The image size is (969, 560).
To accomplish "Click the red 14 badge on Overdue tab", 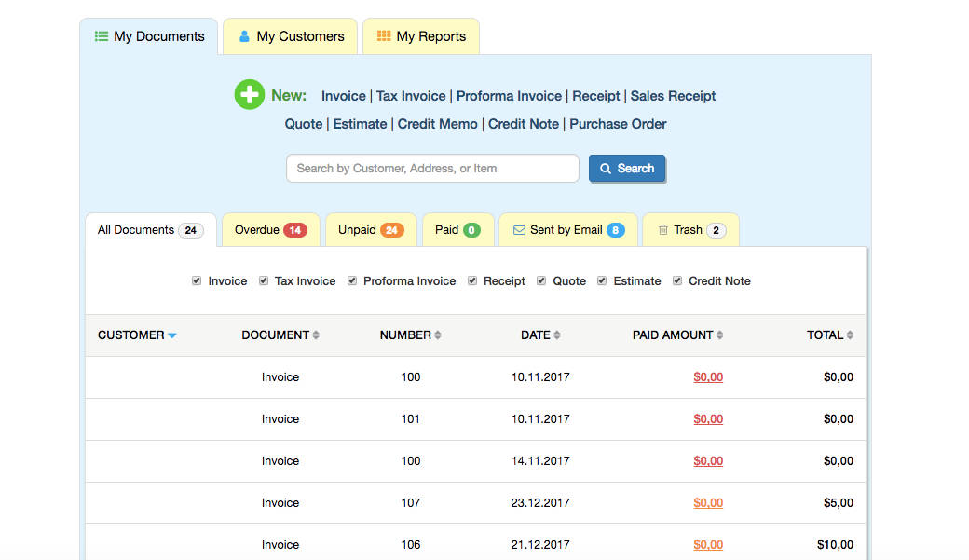I will click(297, 229).
